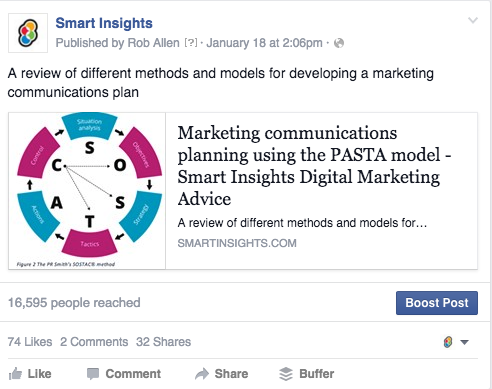492x389 pixels.
Task: Open the SOSTAC diagram link thumbnail
Action: pyautogui.click(x=87, y=191)
